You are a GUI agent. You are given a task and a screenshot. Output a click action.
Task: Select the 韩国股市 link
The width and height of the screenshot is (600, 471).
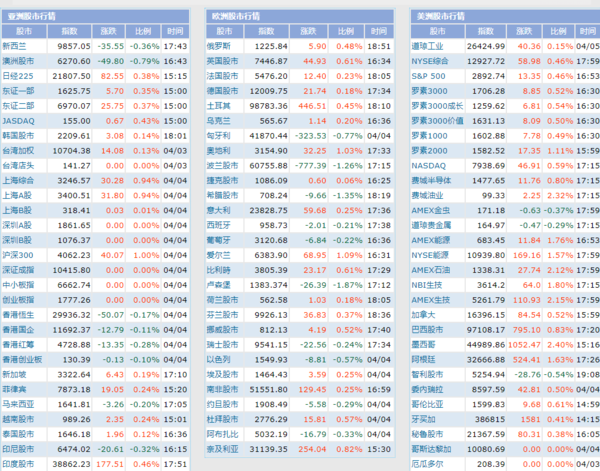pos(18,136)
